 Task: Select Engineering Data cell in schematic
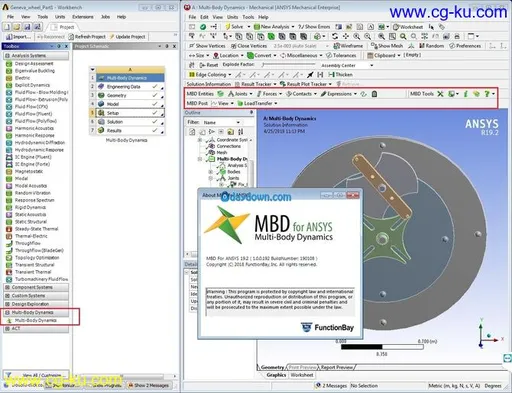point(130,87)
